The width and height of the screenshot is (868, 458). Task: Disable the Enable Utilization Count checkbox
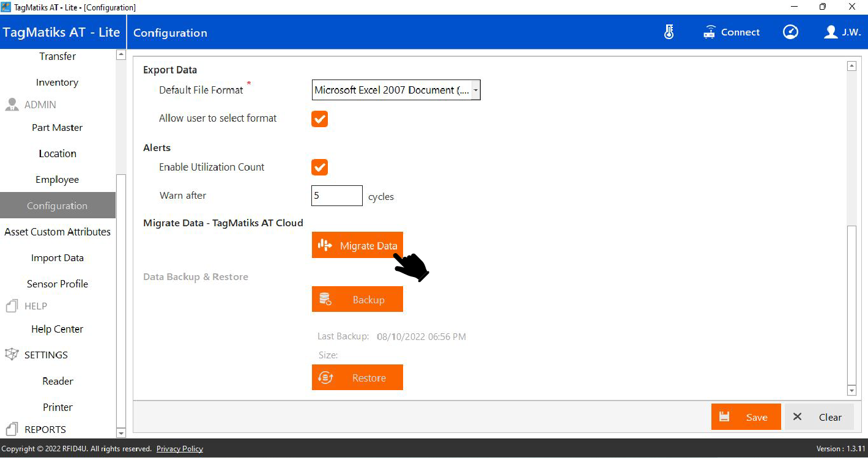(x=319, y=168)
